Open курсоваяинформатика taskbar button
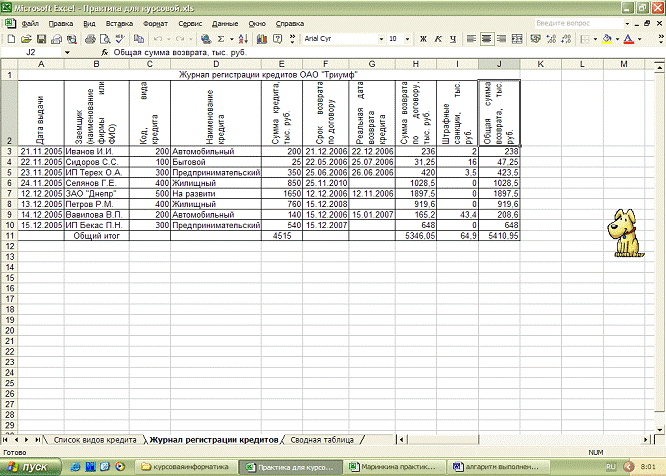 tap(184, 467)
